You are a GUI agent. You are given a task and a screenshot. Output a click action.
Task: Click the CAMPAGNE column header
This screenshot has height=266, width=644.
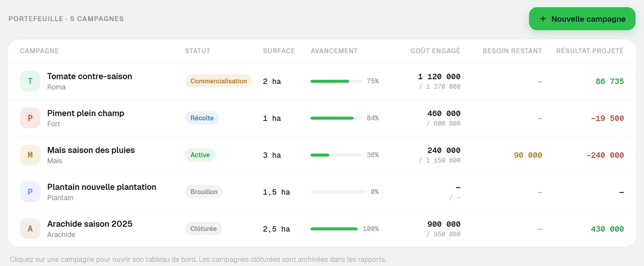(x=39, y=51)
